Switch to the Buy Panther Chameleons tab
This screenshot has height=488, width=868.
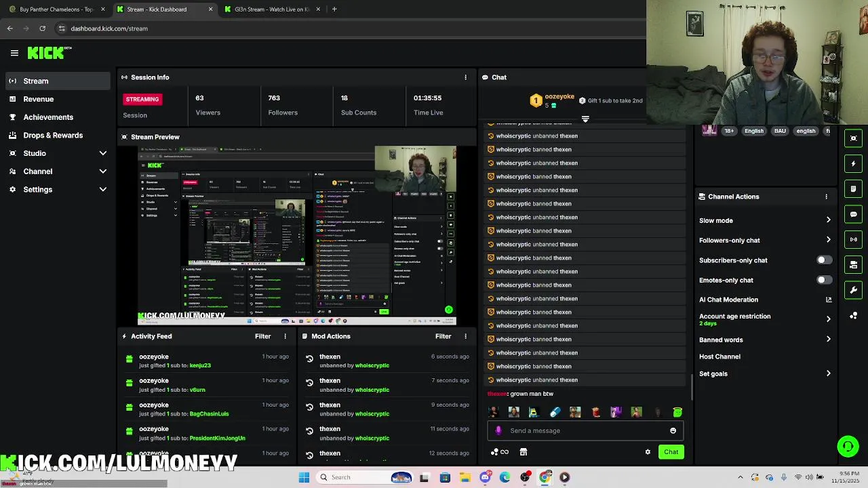pos(57,9)
